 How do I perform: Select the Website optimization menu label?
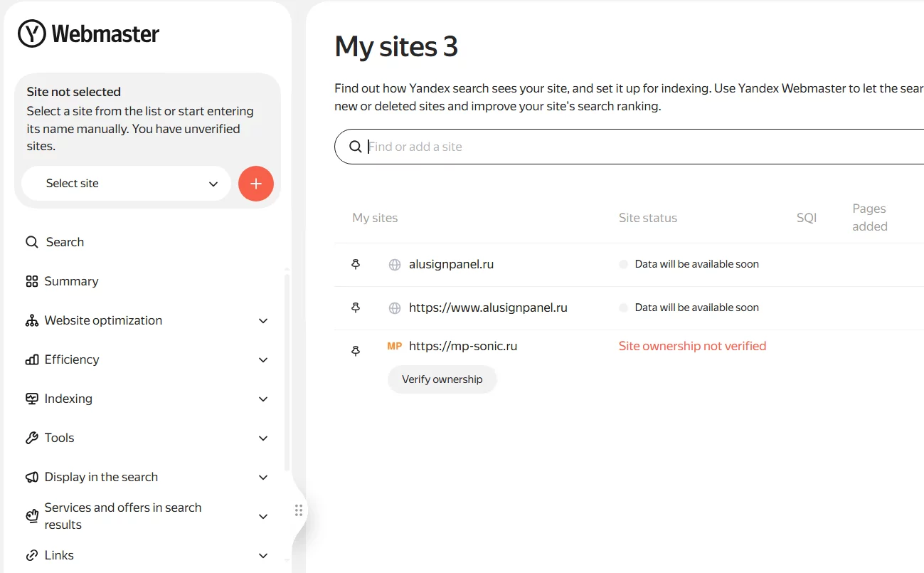(103, 320)
